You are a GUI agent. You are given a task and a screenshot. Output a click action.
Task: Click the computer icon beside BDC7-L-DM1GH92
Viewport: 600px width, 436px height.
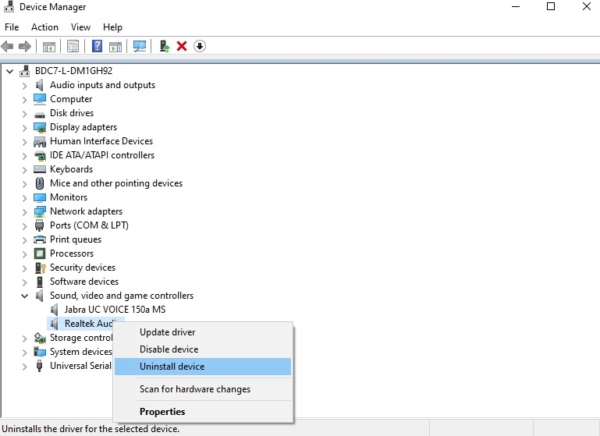(x=25, y=71)
